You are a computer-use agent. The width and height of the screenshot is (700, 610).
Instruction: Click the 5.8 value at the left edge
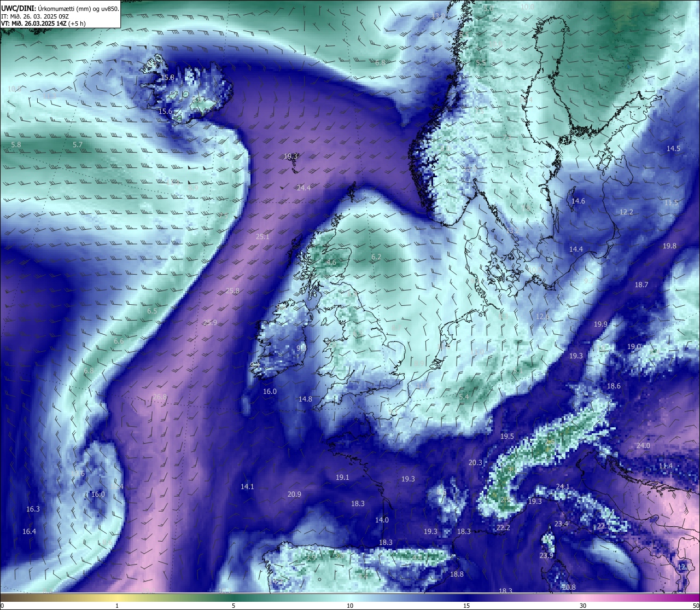16,145
